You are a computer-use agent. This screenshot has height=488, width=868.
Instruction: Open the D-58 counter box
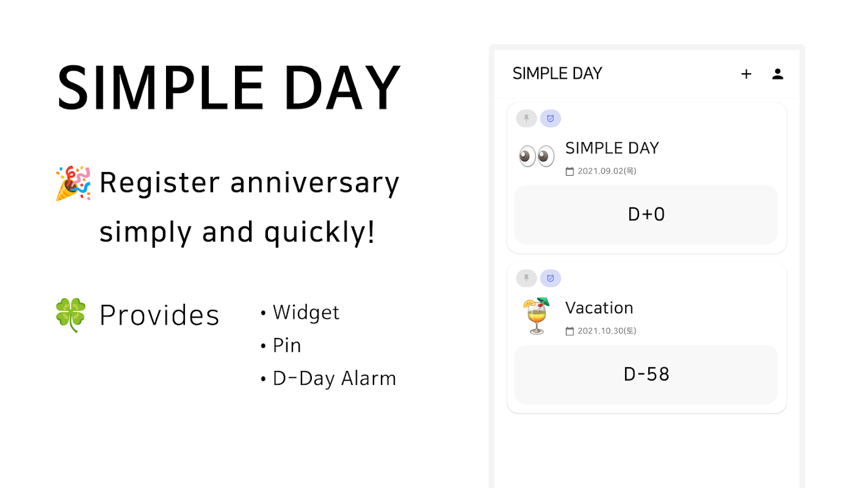click(646, 375)
